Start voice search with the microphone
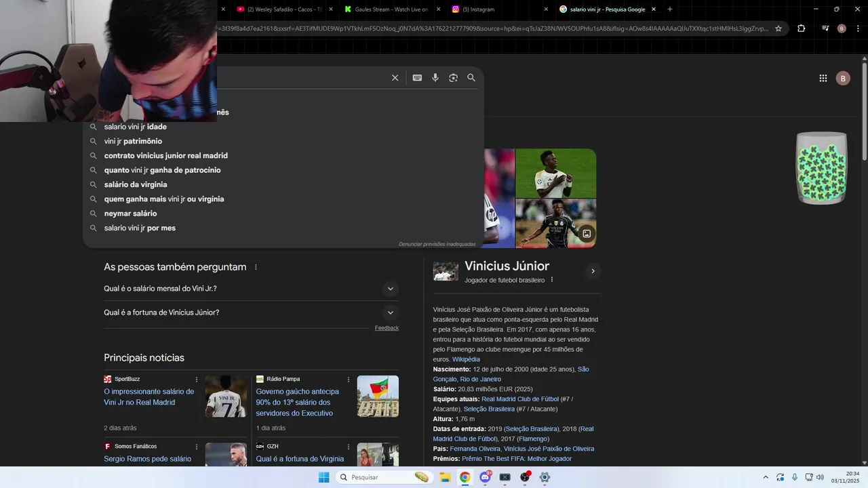The height and width of the screenshot is (488, 868). [x=435, y=78]
